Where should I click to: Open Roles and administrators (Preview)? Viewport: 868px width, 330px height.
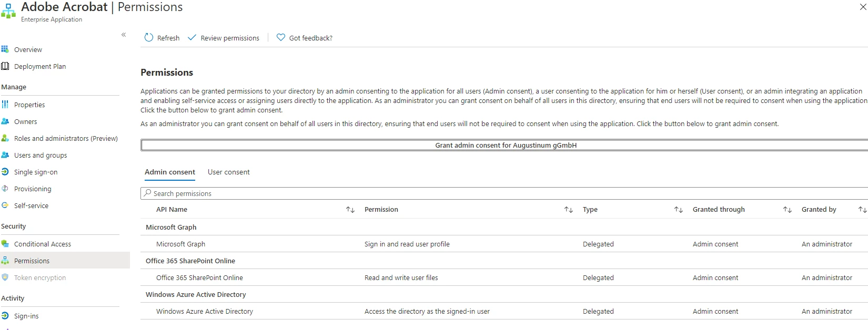[x=66, y=138]
